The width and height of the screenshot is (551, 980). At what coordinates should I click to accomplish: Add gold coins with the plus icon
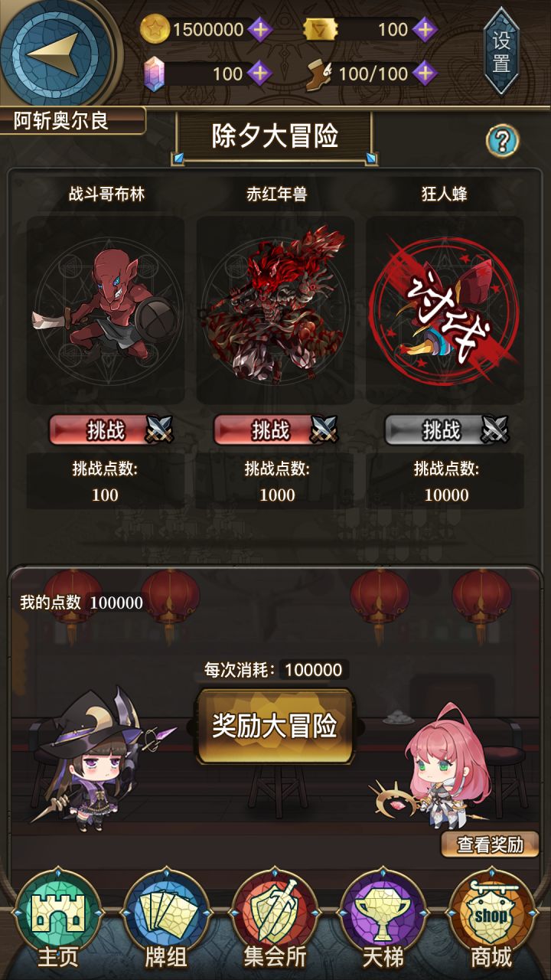tap(260, 30)
